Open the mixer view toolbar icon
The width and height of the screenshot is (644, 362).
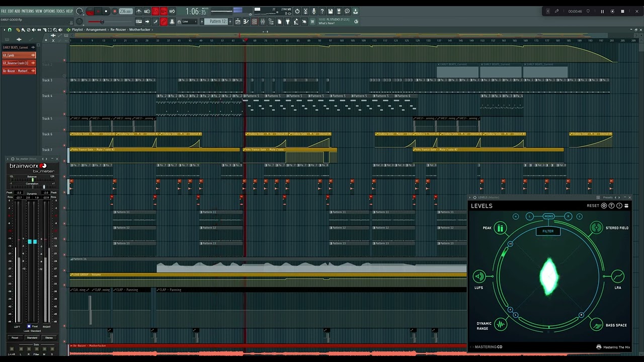pyautogui.click(x=263, y=22)
